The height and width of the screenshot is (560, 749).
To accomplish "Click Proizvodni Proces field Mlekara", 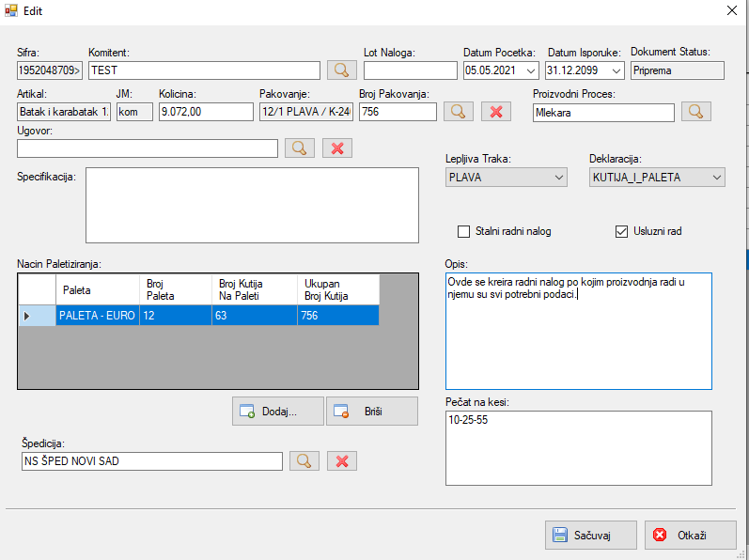I will 603,113.
